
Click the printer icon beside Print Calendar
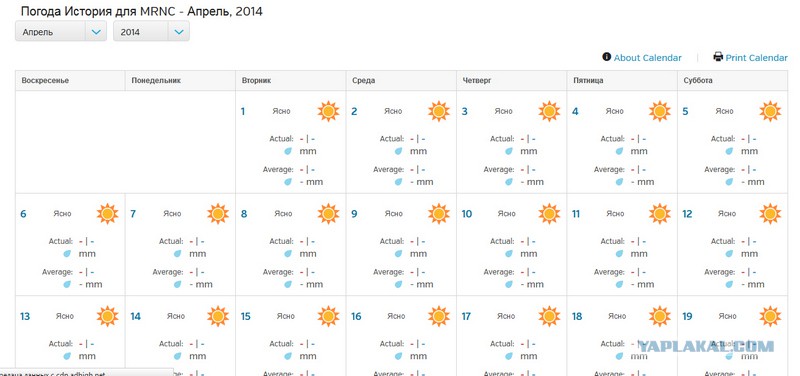718,57
